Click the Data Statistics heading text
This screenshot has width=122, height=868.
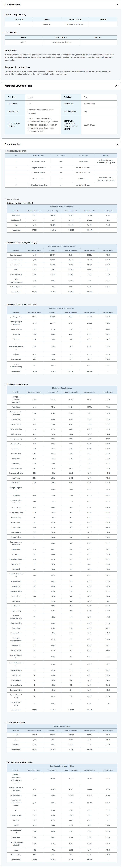13,145
